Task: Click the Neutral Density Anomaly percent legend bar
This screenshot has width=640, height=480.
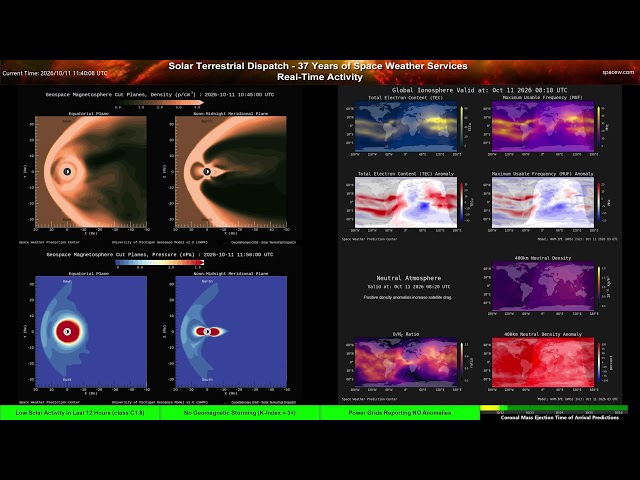Action: tap(599, 362)
